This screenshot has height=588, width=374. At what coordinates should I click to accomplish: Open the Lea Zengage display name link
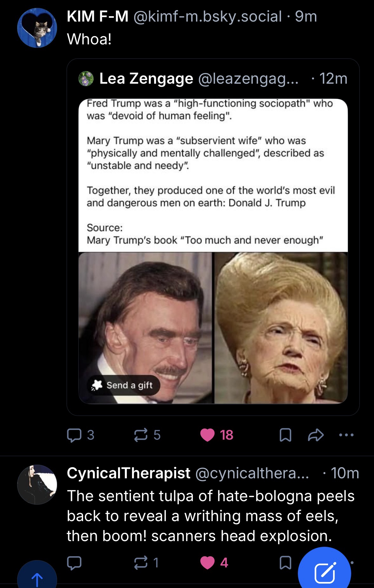pyautogui.click(x=146, y=79)
